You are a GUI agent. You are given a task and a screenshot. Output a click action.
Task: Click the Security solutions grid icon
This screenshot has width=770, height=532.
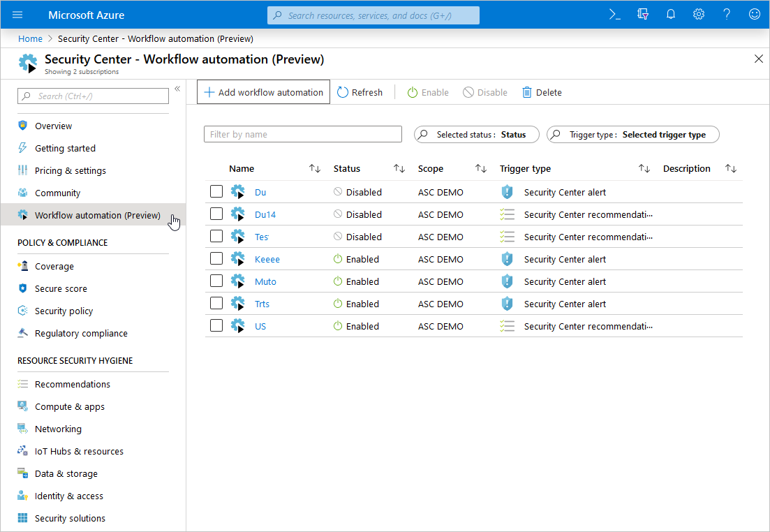pyautogui.click(x=22, y=518)
